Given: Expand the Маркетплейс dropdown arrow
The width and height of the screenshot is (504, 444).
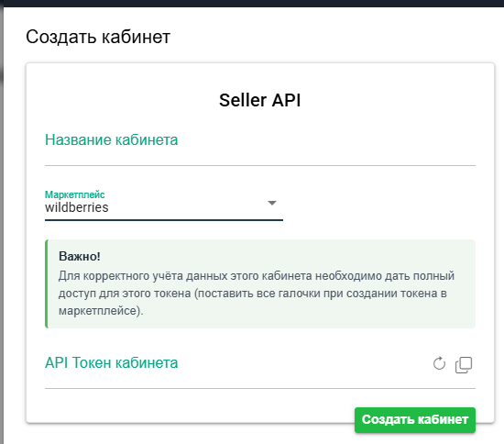Looking at the screenshot, I should click(272, 203).
